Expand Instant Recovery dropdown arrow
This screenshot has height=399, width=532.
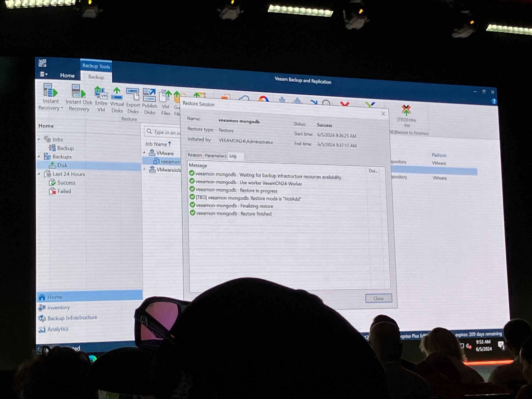pyautogui.click(x=62, y=108)
